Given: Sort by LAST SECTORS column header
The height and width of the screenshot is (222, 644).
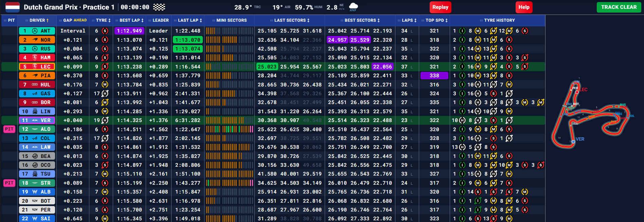Looking at the screenshot, I should (290, 20).
